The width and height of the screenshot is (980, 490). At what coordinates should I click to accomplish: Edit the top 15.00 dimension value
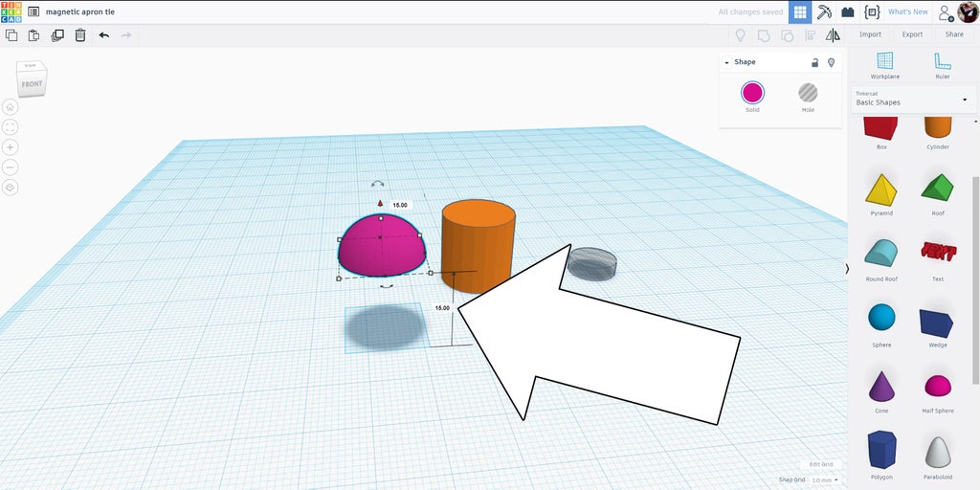click(399, 205)
